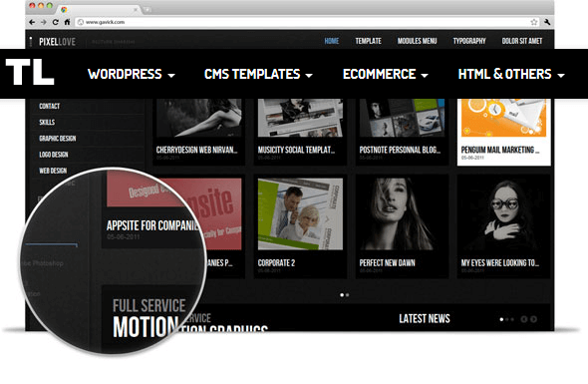
Task: Open the Cherrydesign Web Nirvana thumbnail
Action: (x=199, y=118)
